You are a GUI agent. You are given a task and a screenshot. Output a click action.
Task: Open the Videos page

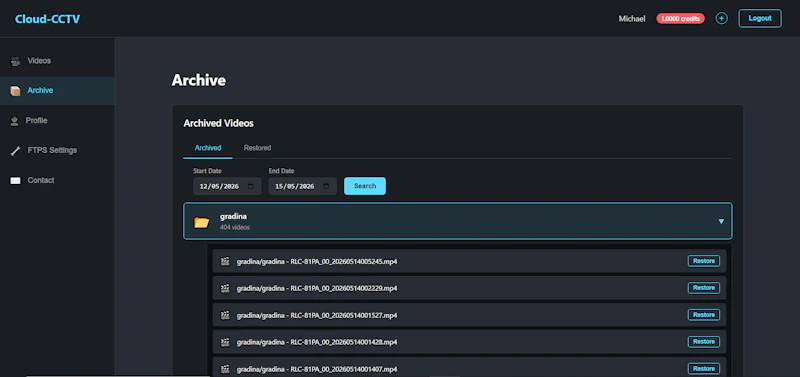point(57,61)
